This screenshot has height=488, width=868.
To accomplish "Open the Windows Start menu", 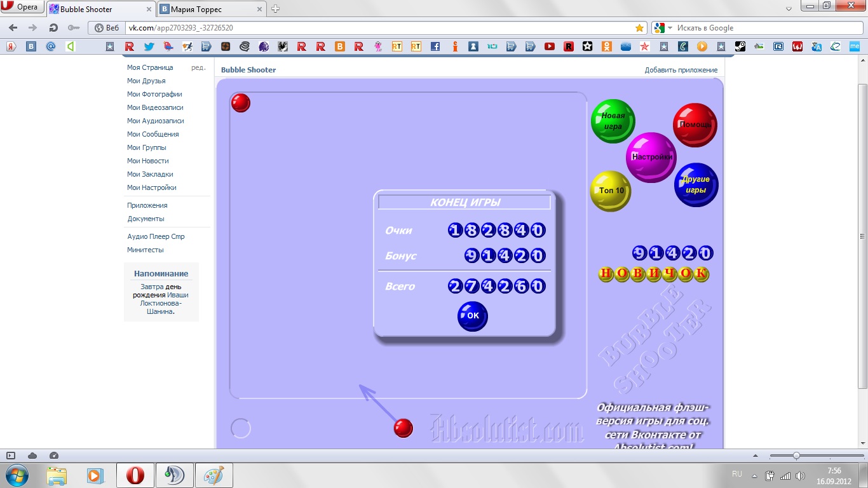I will click(x=16, y=475).
